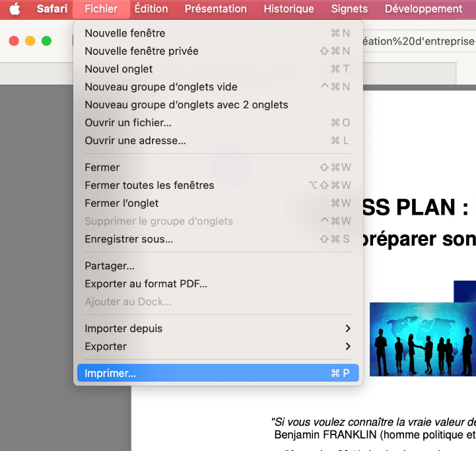Click the red close window button

click(14, 41)
